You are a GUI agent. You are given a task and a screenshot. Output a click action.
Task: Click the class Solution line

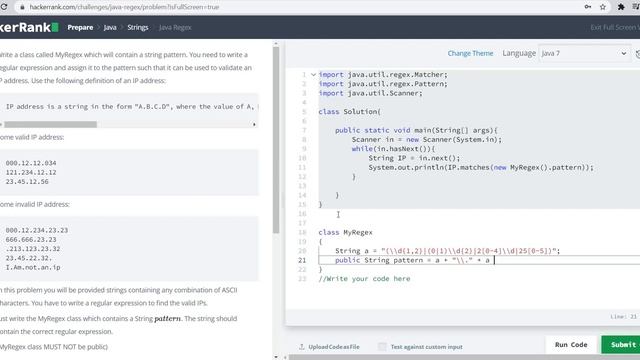coord(349,111)
